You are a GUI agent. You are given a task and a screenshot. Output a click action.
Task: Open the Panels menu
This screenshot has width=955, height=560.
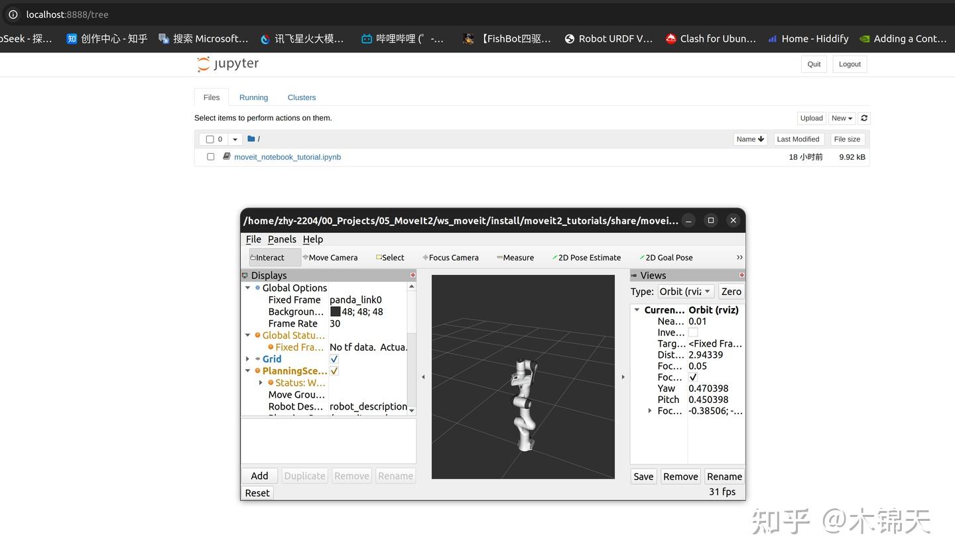pos(282,239)
